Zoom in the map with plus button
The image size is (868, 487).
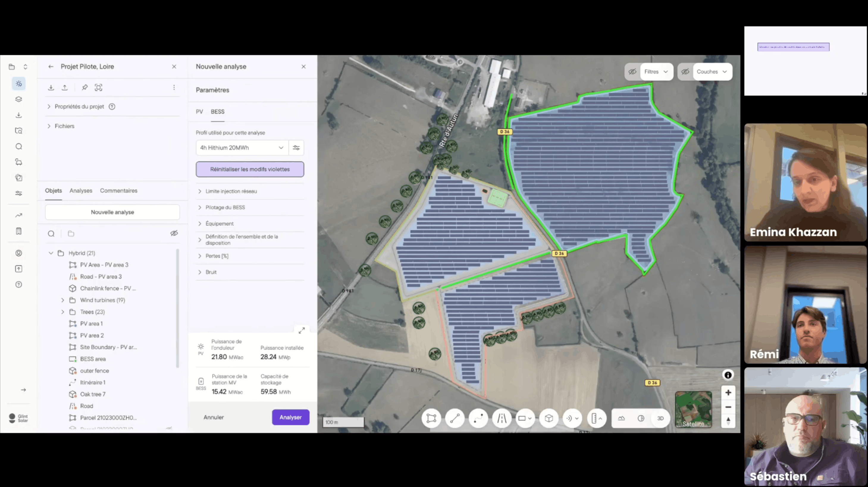(x=728, y=393)
